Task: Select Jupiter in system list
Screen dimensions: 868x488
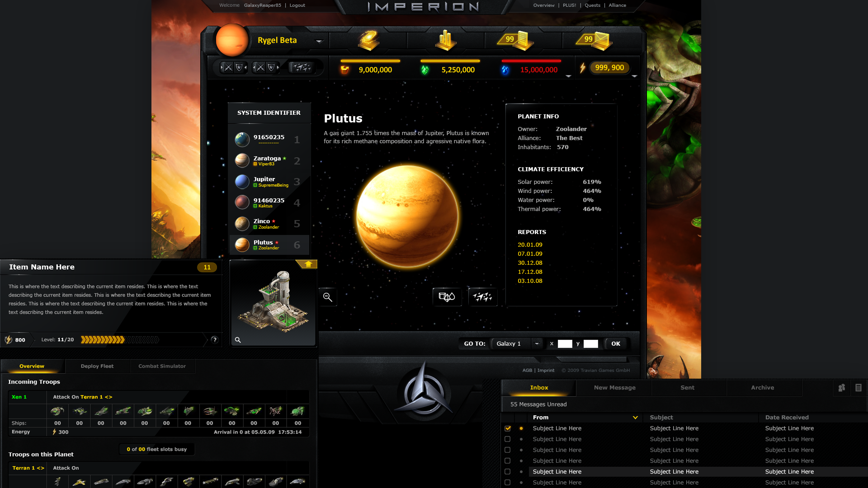Action: [269, 182]
